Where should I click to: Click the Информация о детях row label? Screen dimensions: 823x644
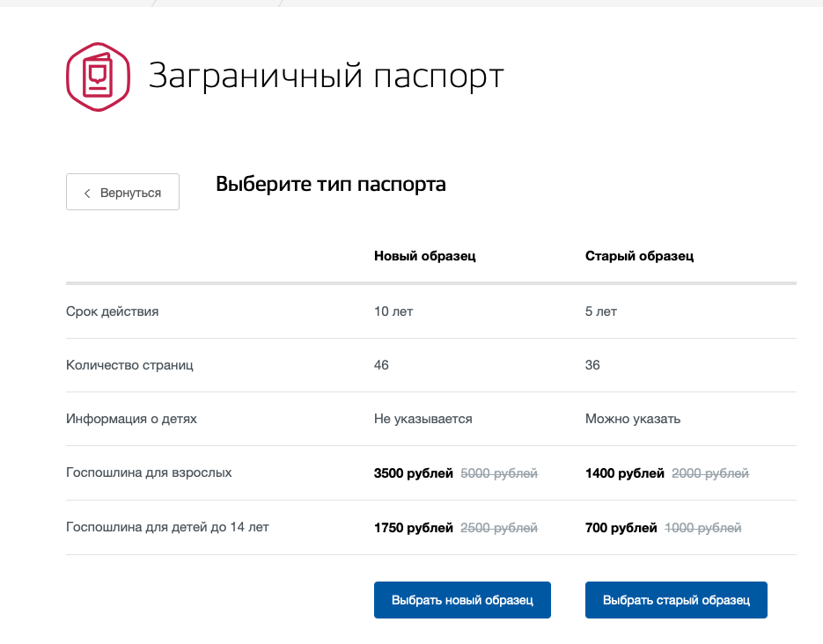tap(131, 419)
